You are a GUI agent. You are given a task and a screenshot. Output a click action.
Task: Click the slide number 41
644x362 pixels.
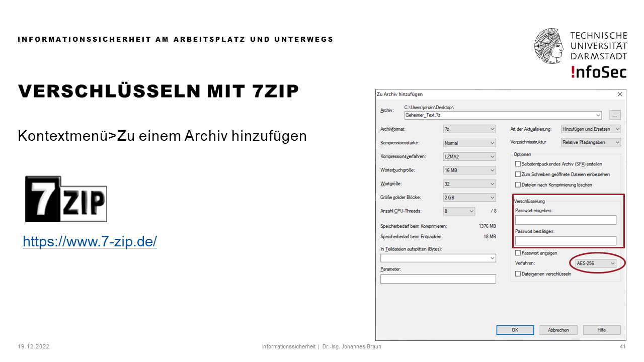(x=623, y=346)
